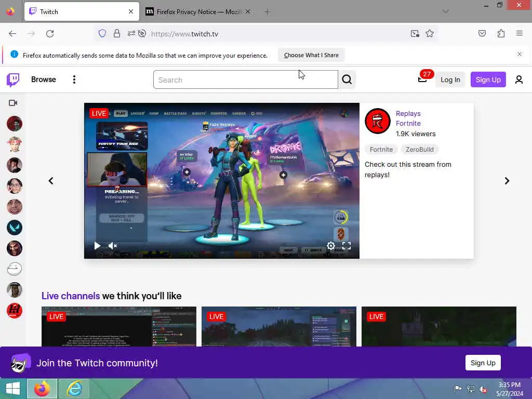
Task: Launch Internet Explorer from taskbar
Action: click(74, 389)
